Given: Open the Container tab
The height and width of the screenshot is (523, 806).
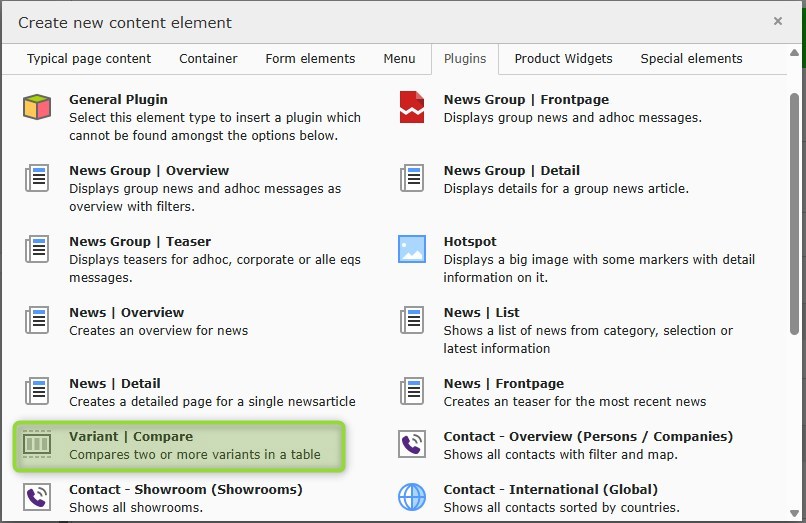Looking at the screenshot, I should pyautogui.click(x=208, y=59).
